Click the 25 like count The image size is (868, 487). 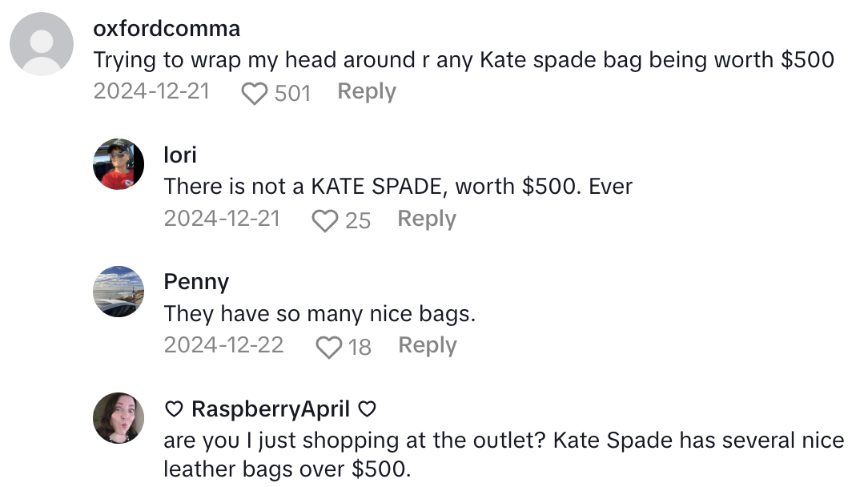pos(358,220)
